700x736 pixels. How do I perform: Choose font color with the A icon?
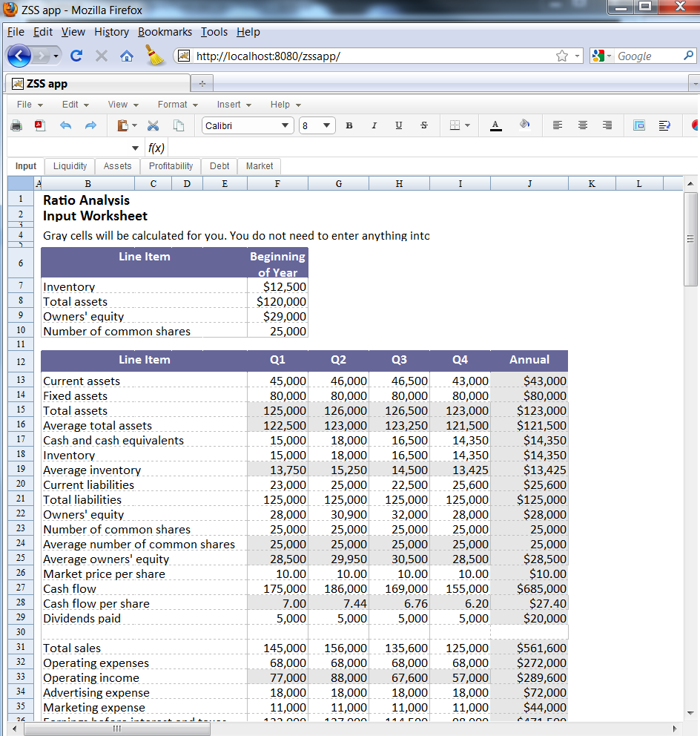(x=496, y=125)
